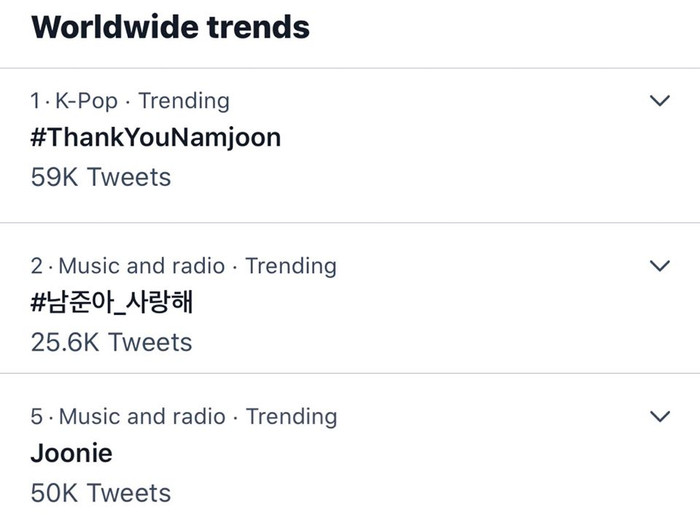
Task: Click the 50K Tweets count
Action: coord(101,493)
